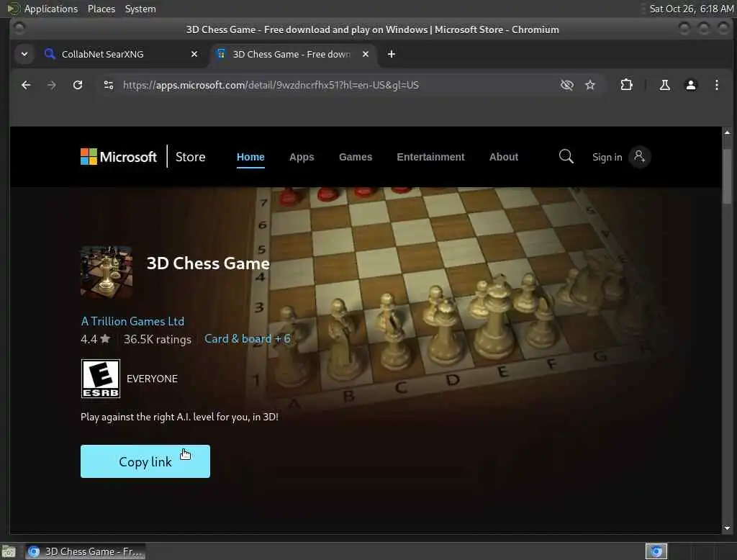Click the crossed-eye tracking protection icon

(x=567, y=85)
